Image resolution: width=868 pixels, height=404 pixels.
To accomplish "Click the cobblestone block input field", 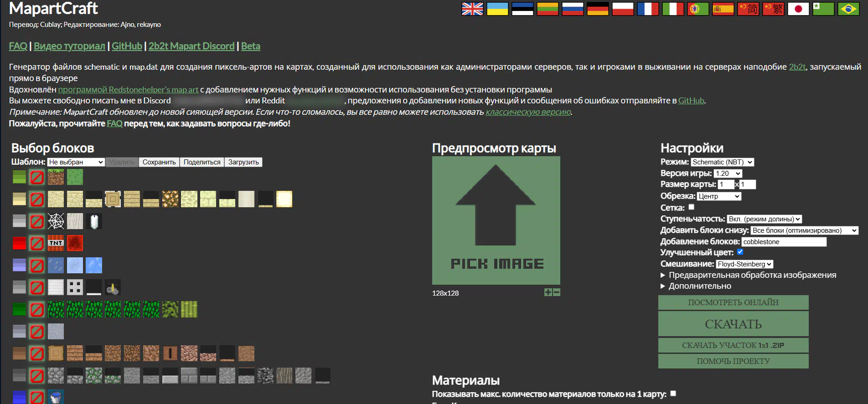I will point(784,242).
